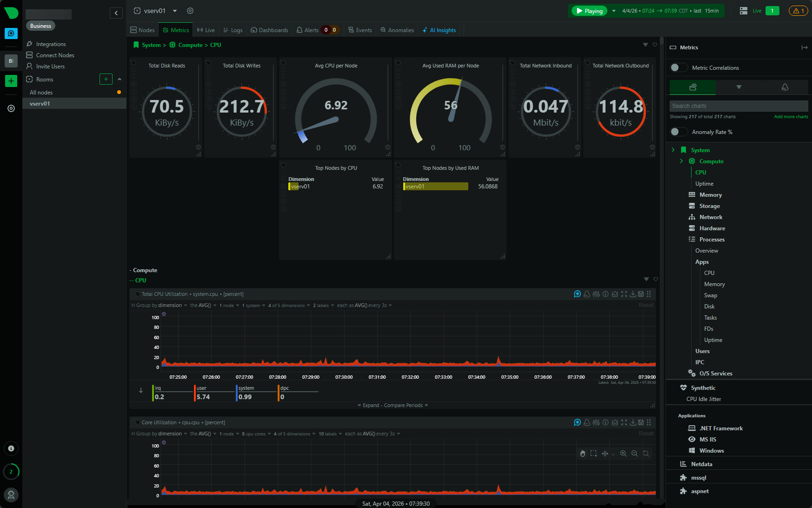Image resolution: width=812 pixels, height=508 pixels.
Task: Open AI chat on Total CPU Utilization chart
Action: tap(577, 294)
